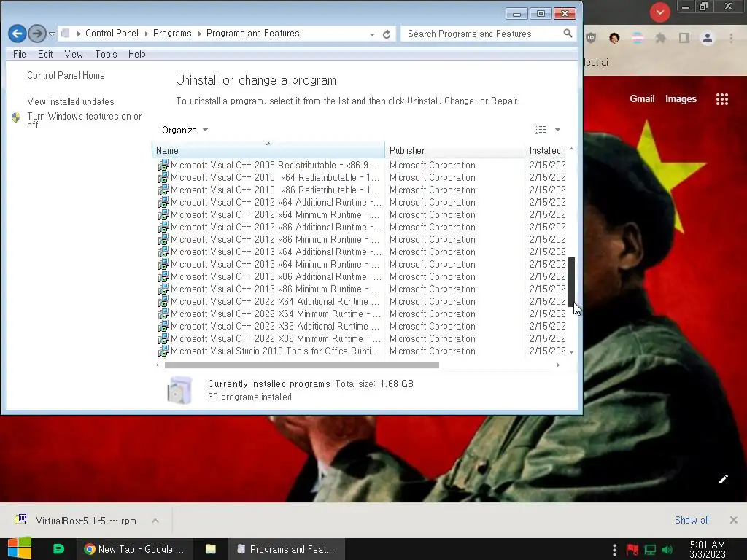The width and height of the screenshot is (747, 560).
Task: Open the Google apps grid in Chrome
Action: pyautogui.click(x=722, y=99)
